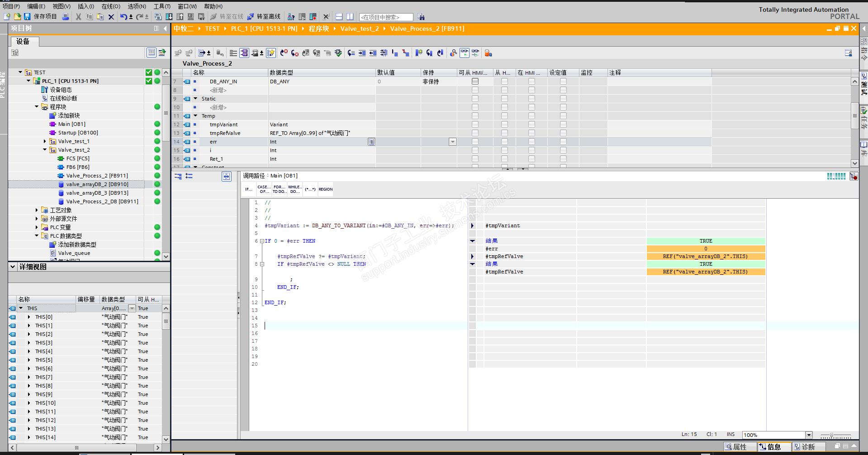Viewport: 868px width, 455px height.
Task: Open Main [OB1] block in tree
Action: point(71,124)
